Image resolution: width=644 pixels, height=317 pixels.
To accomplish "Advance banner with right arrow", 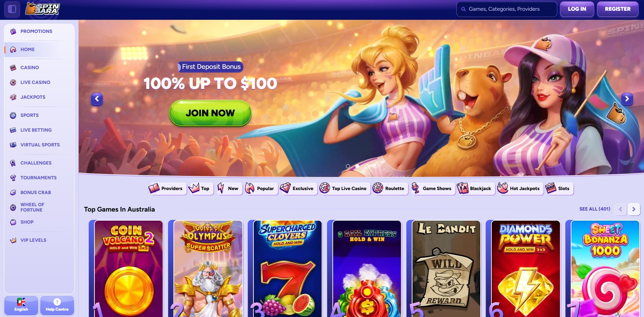I will point(627,99).
